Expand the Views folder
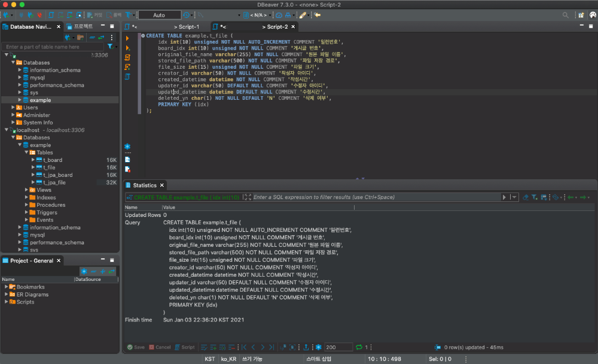This screenshot has height=364, width=598. click(26, 190)
